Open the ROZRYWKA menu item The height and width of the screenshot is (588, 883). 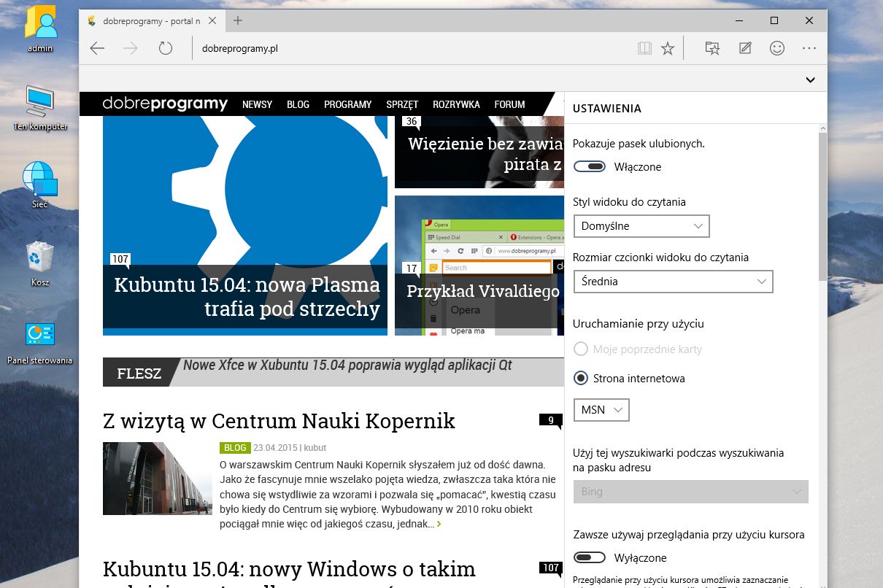[456, 104]
